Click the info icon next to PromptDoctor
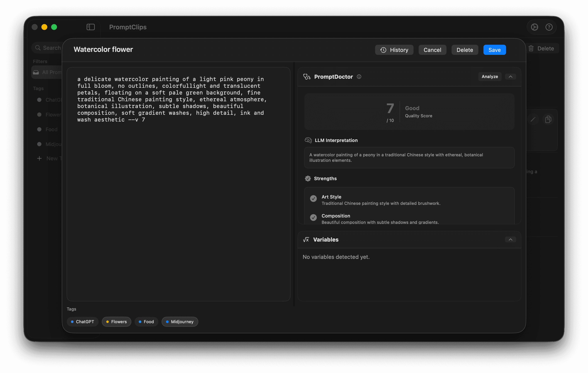 click(359, 77)
